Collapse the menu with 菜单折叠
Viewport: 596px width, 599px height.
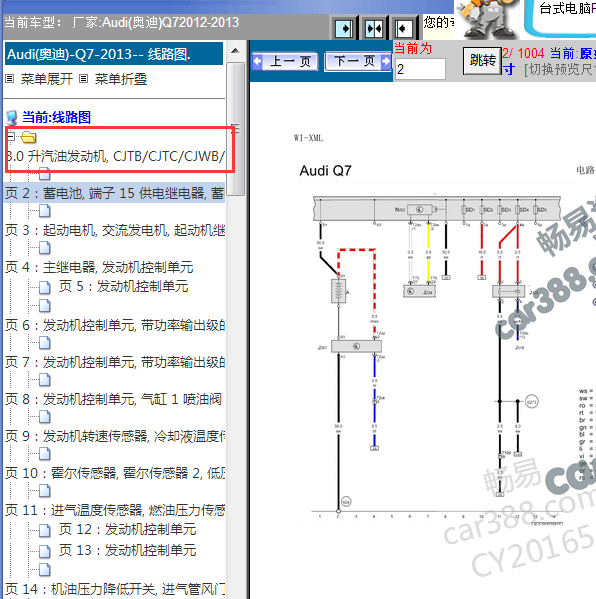pyautogui.click(x=121, y=79)
